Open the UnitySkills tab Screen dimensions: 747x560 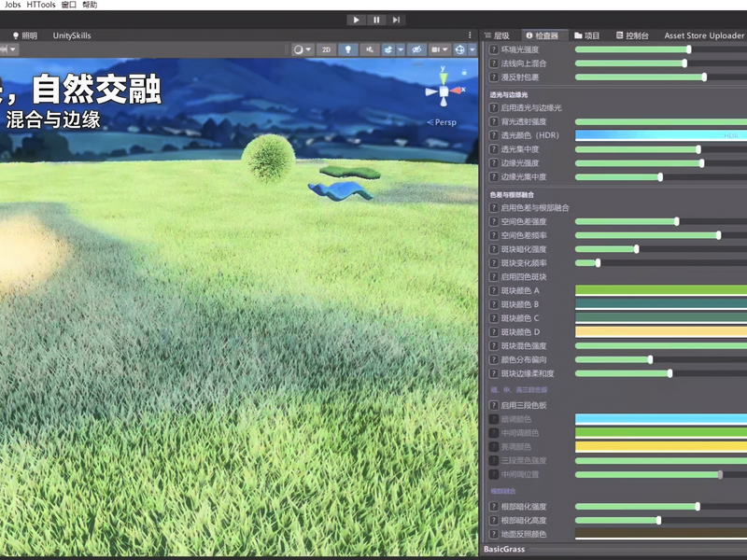72,35
